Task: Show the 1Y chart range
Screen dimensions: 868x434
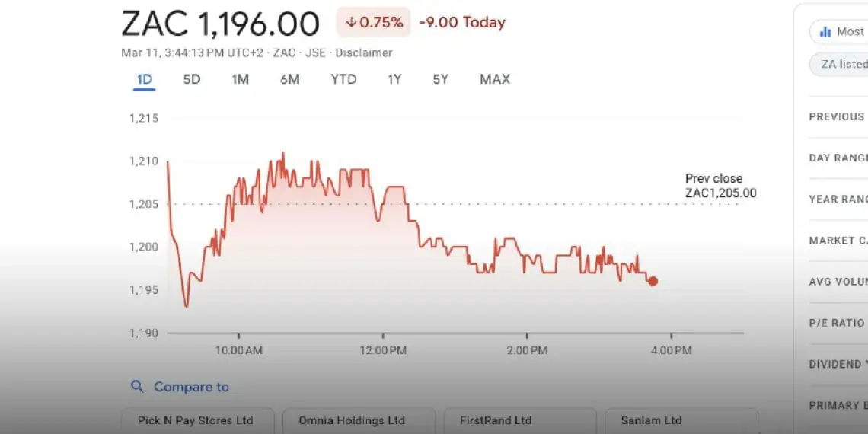Action: click(x=394, y=79)
